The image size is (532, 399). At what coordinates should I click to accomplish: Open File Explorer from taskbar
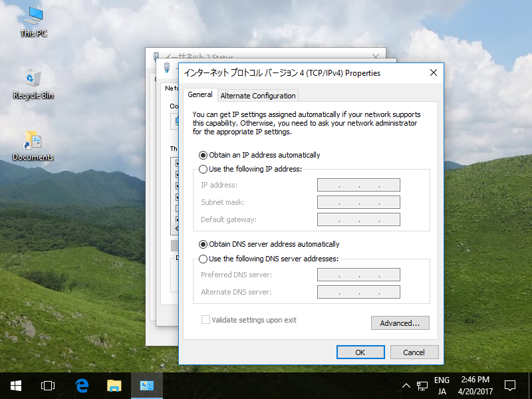[x=114, y=386]
